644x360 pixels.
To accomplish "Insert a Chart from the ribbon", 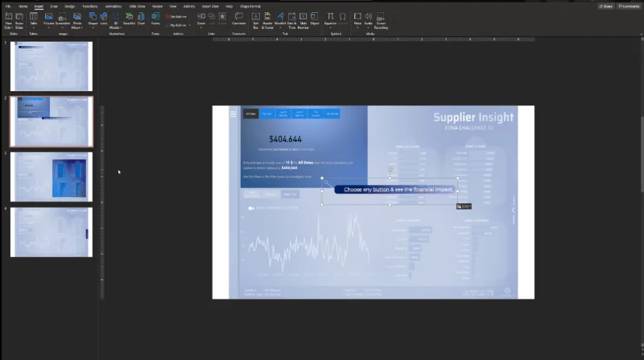I will (x=141, y=19).
